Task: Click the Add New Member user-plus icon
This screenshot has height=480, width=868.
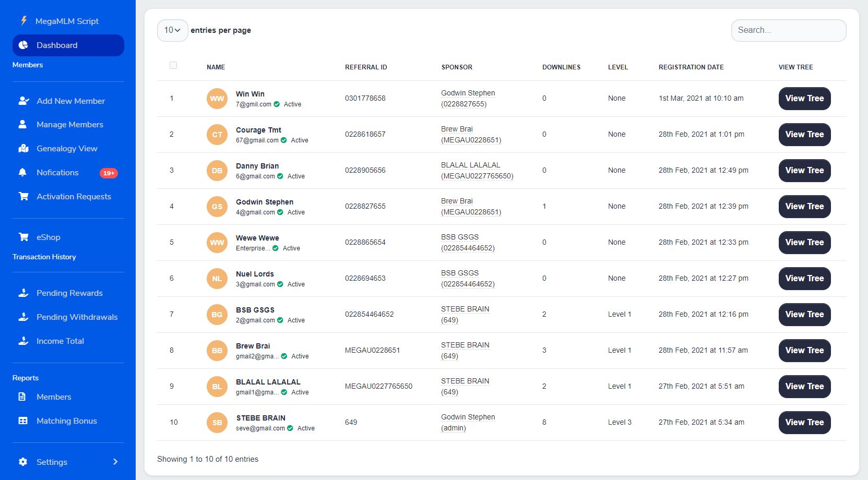Action: click(x=23, y=101)
